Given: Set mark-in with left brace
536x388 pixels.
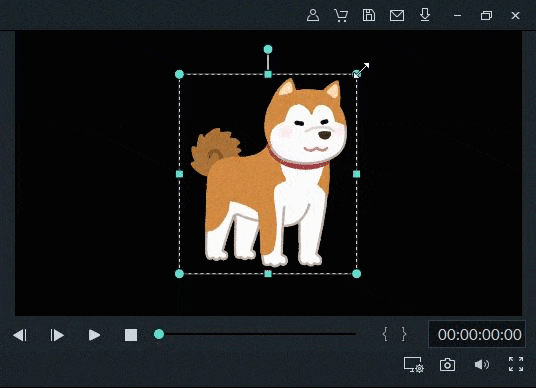Looking at the screenshot, I should click(385, 334).
